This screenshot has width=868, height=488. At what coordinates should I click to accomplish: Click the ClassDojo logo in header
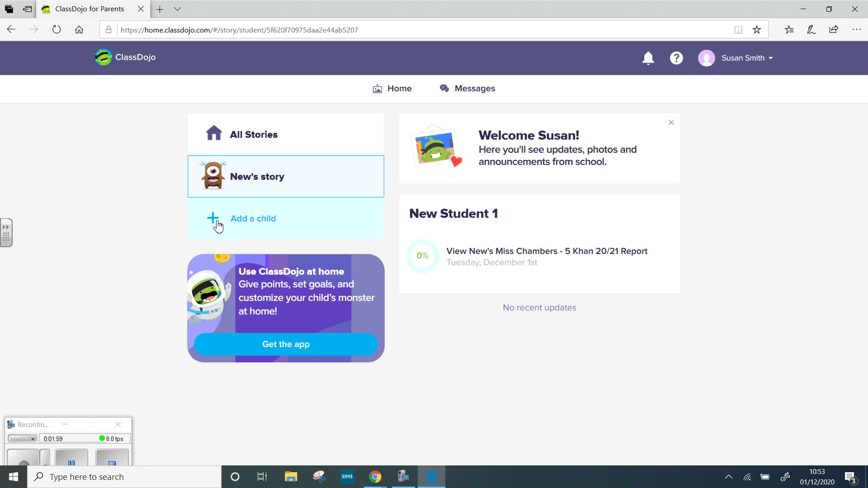[x=125, y=57]
